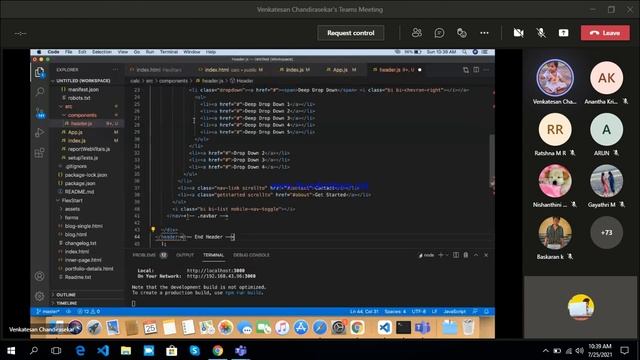Click the JavaScript language mode indicator
640x360 pixels.
click(x=454, y=311)
